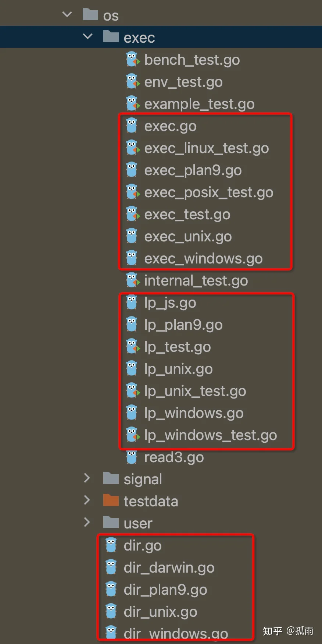
Task: Select the env_test.go file
Action: coord(183,82)
